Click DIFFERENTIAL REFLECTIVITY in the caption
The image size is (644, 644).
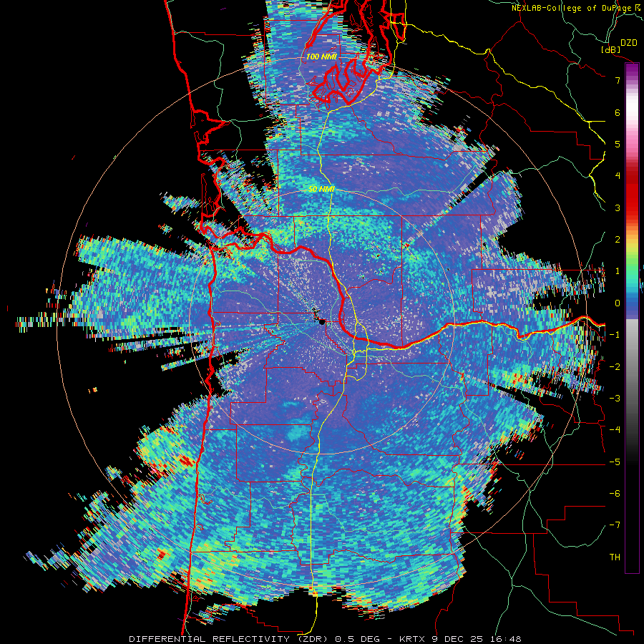click(x=210, y=639)
